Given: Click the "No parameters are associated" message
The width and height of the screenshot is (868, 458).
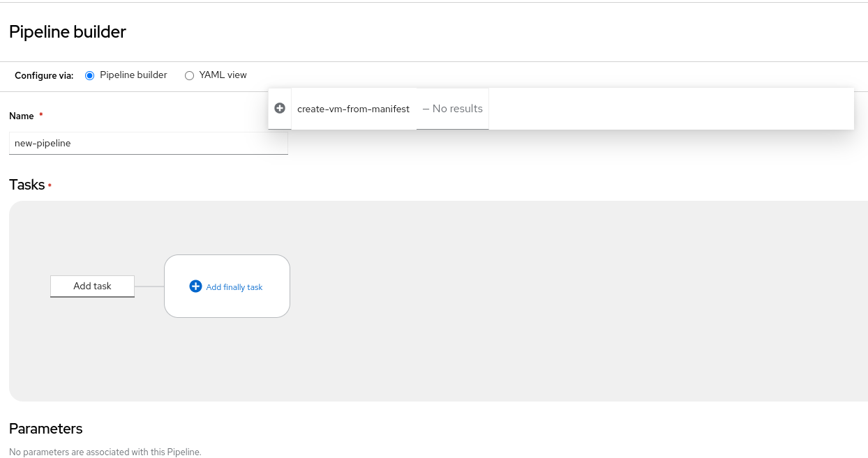Looking at the screenshot, I should point(105,452).
